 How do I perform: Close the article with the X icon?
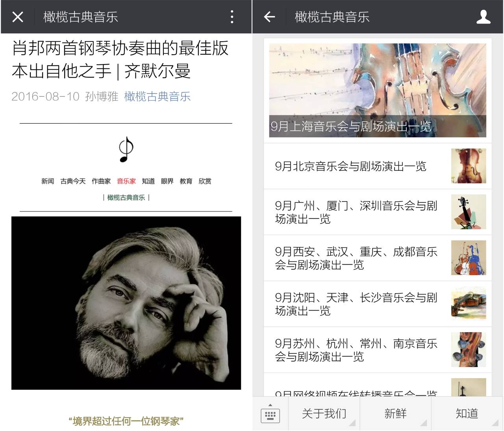click(x=18, y=17)
